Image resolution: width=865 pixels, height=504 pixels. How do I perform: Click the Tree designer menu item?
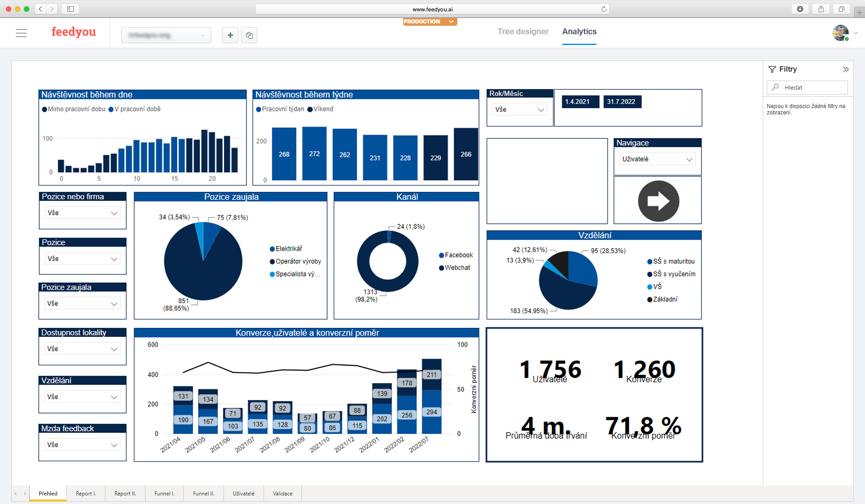point(523,32)
